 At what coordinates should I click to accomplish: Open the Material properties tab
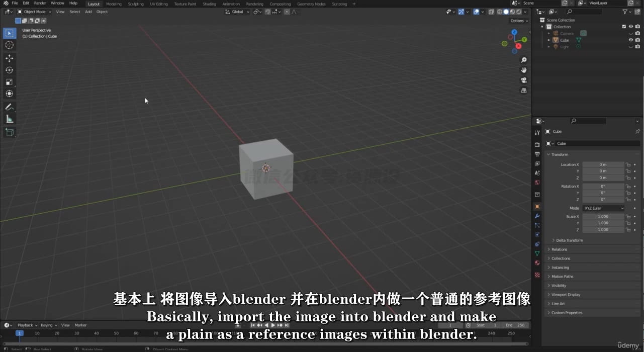pos(537,263)
